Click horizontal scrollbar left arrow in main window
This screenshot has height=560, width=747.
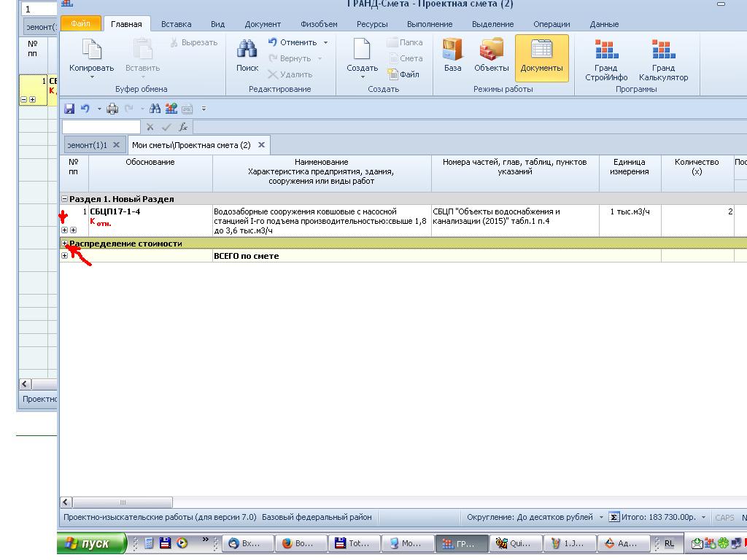(x=66, y=502)
